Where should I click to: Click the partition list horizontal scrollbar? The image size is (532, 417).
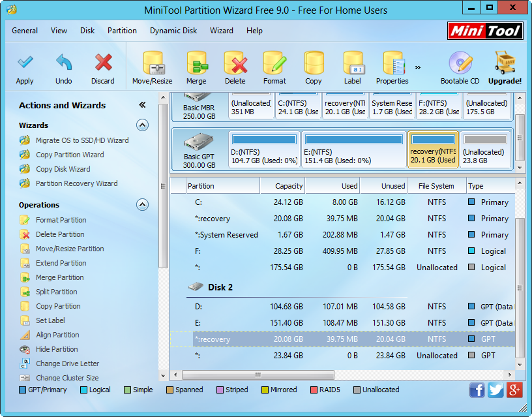pos(258,375)
